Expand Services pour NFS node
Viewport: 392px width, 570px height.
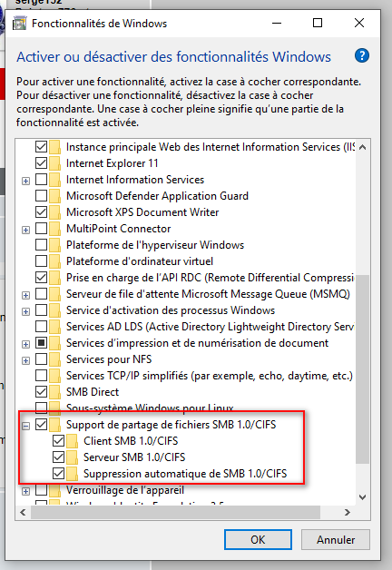tap(25, 360)
